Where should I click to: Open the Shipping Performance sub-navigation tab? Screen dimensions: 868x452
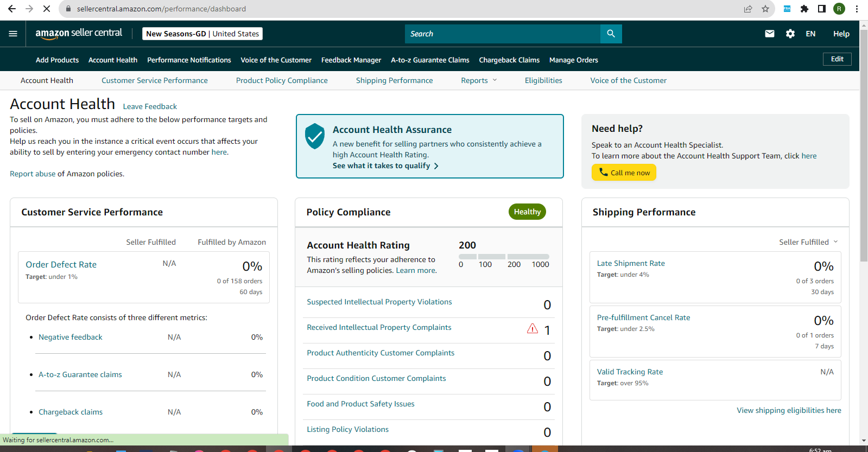[395, 80]
